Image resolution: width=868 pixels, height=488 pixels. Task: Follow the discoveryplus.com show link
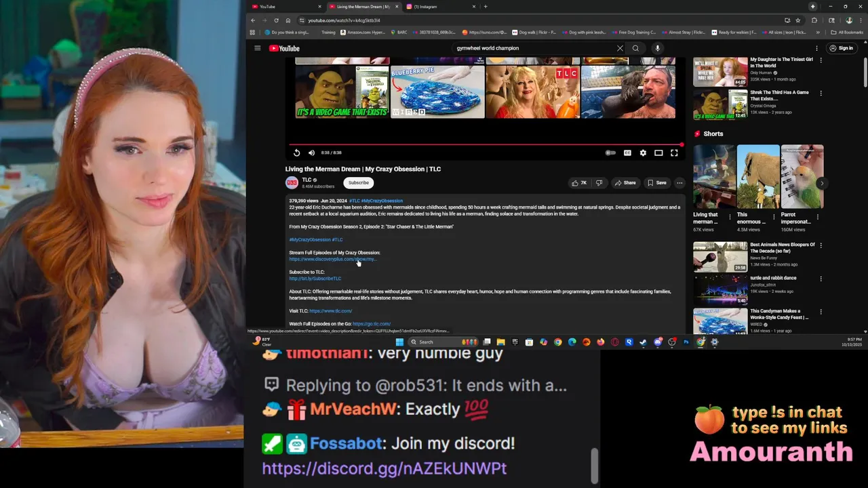tap(332, 259)
